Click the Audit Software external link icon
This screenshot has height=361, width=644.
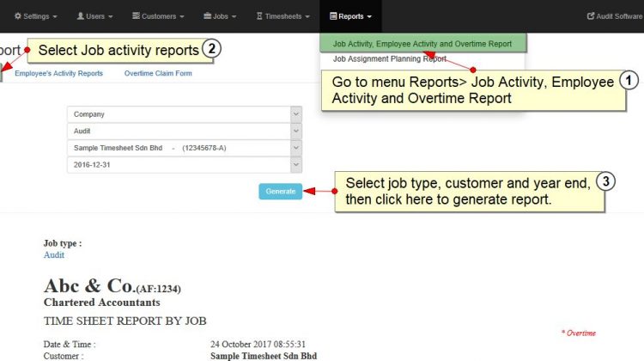tap(591, 16)
